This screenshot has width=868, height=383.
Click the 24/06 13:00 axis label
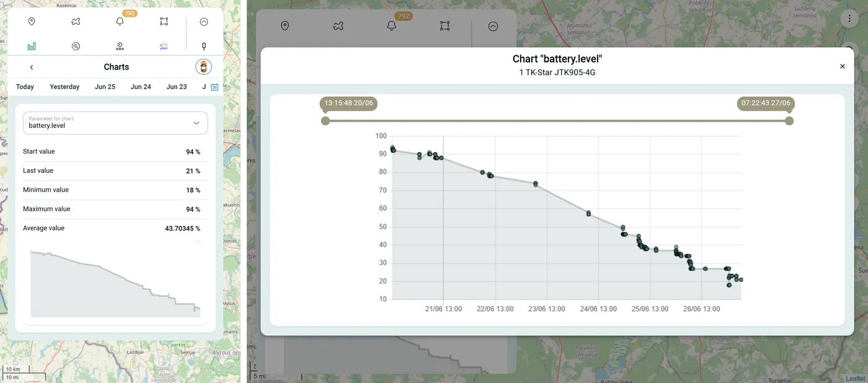tap(598, 309)
